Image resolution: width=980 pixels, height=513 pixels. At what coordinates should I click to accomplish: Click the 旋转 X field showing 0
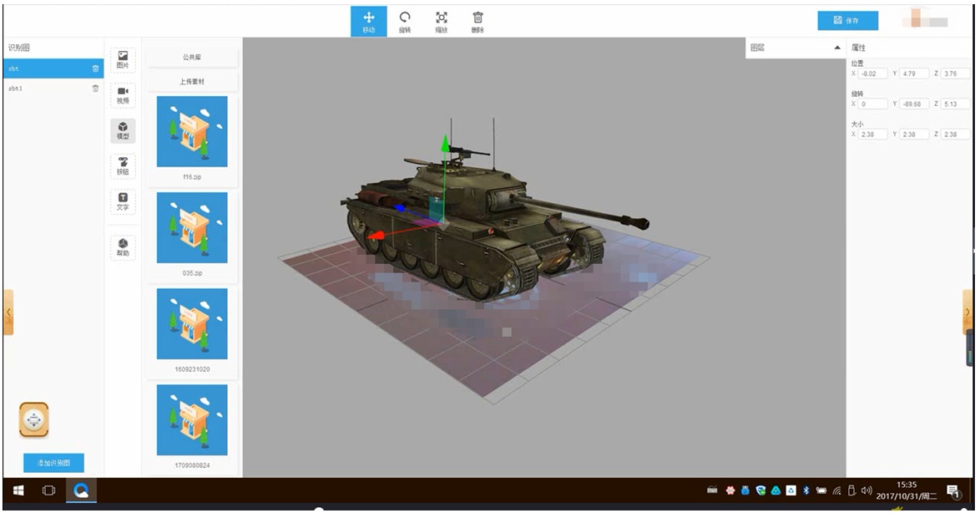click(x=872, y=104)
